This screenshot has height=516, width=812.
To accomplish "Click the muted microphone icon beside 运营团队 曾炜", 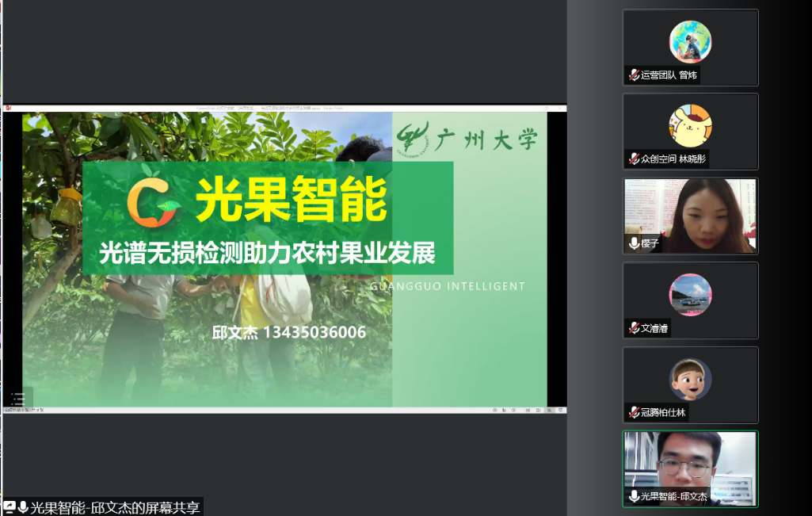I will click(x=634, y=75).
